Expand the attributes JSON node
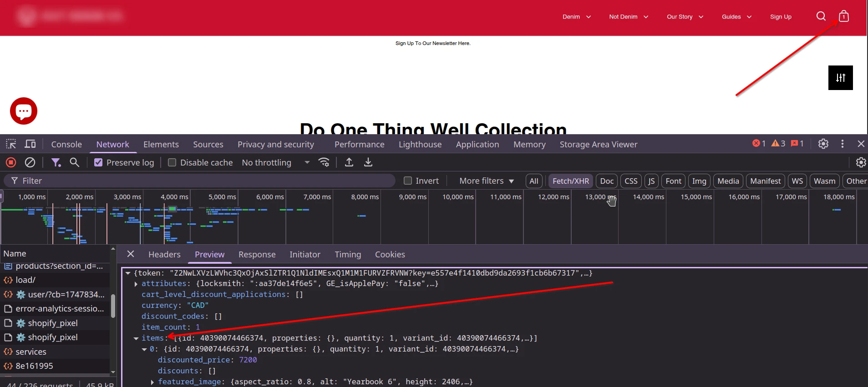 tap(136, 284)
